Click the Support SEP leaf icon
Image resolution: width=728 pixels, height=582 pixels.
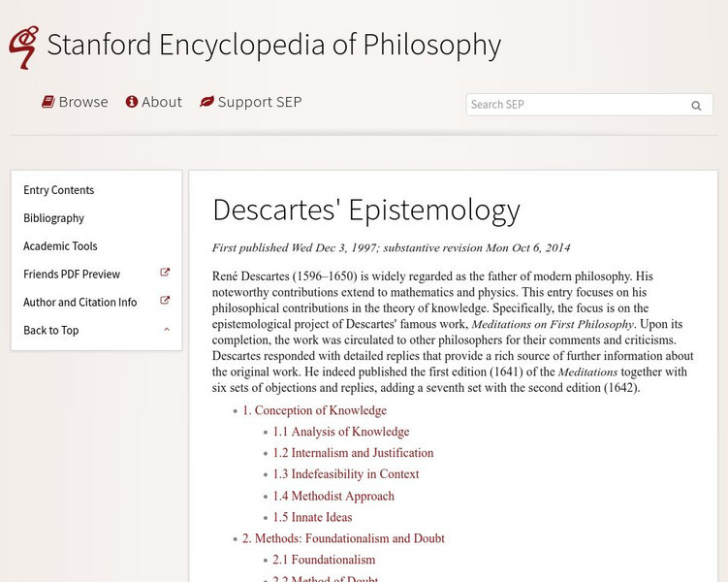[206, 102]
